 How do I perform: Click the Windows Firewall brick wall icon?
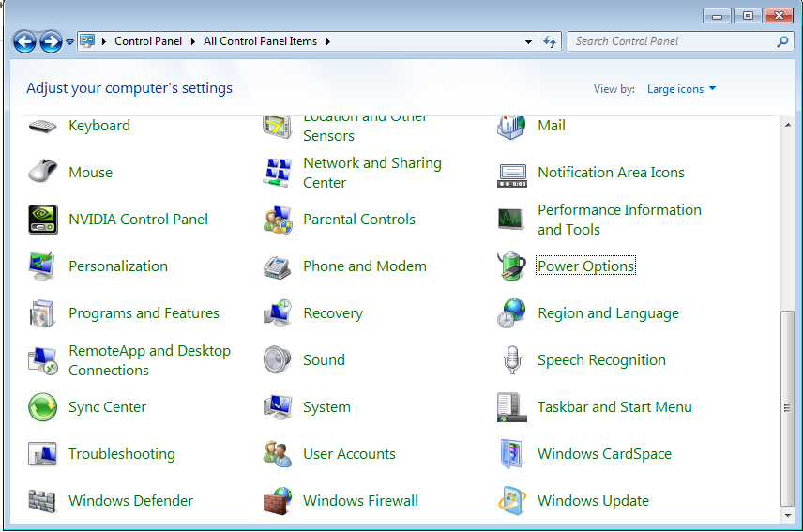[x=278, y=501]
